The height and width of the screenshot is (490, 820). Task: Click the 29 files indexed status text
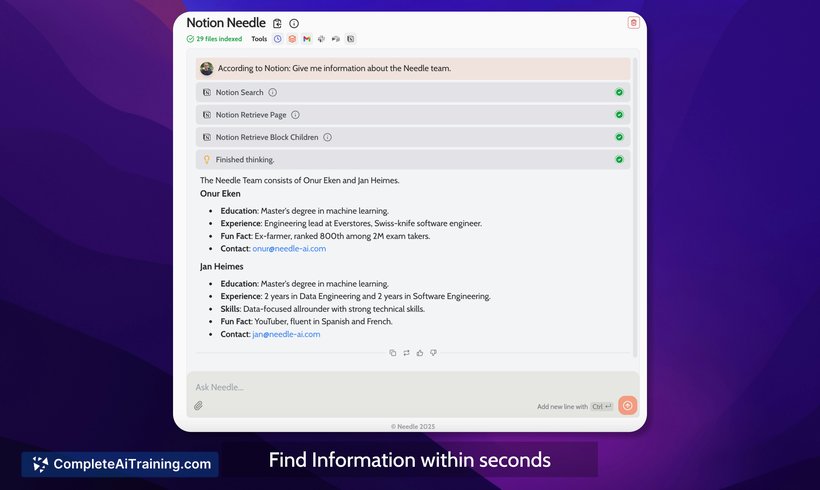tap(219, 39)
